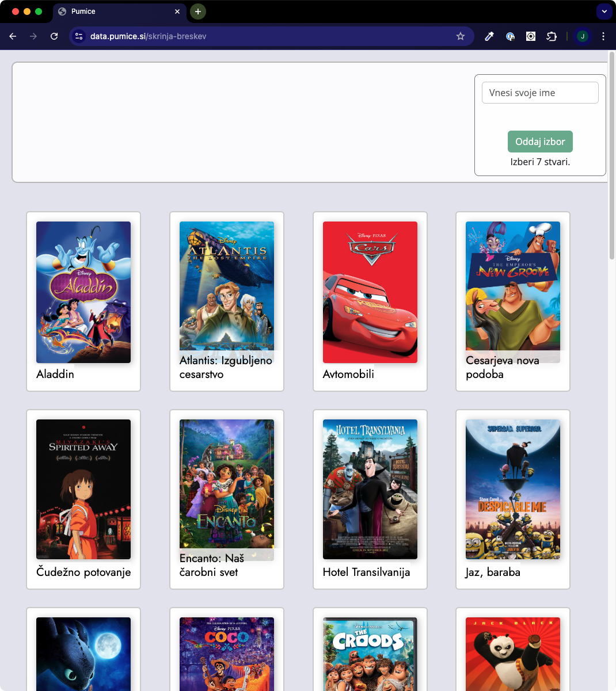Choose the Čudežno potovanje poster
The image size is (616, 691).
(x=83, y=490)
